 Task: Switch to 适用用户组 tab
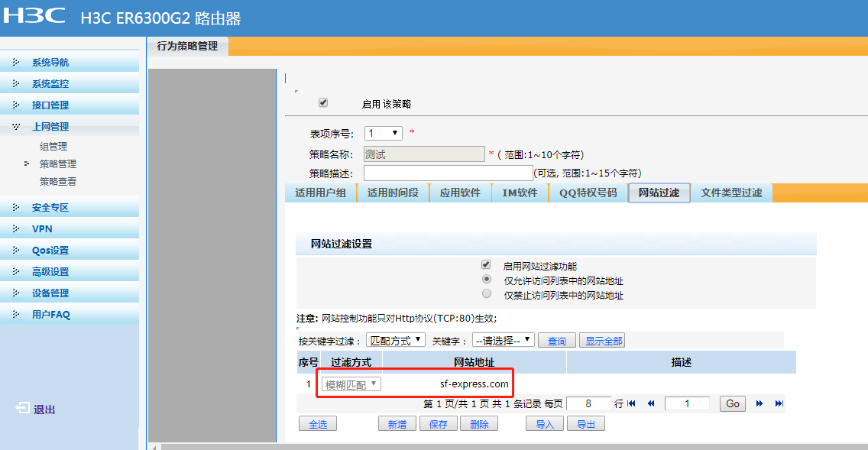tap(320, 193)
